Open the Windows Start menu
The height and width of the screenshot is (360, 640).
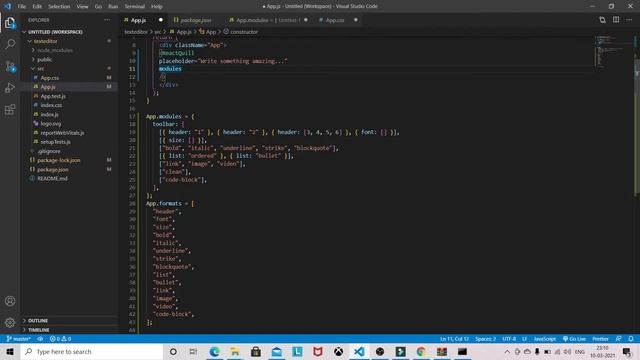[x=10, y=351]
